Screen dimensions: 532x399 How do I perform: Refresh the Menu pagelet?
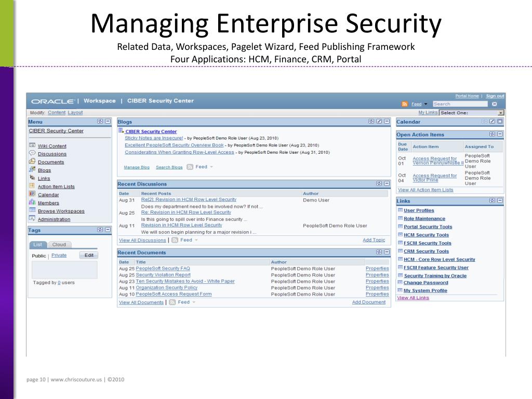[100, 121]
